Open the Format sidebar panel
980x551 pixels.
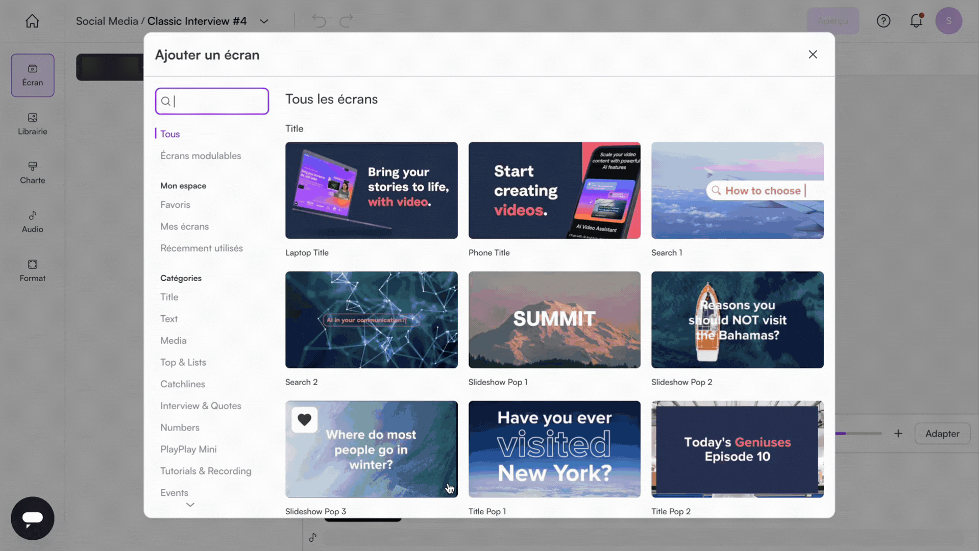pos(32,270)
